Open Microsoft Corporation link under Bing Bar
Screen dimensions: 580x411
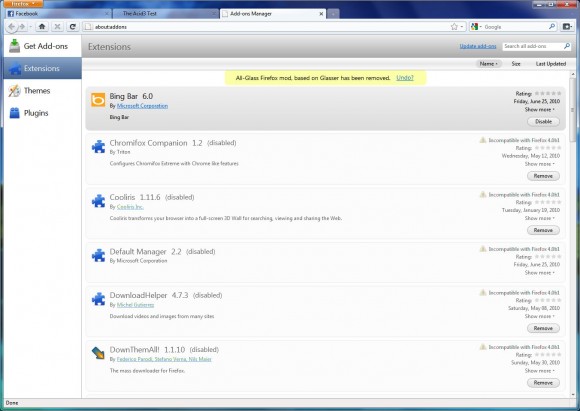(142, 106)
